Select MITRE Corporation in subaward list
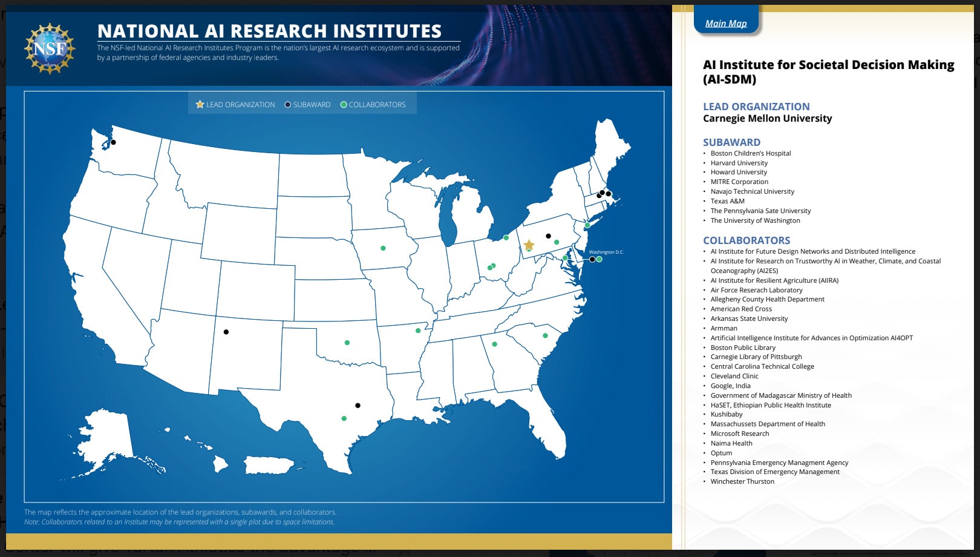Viewport: 980px width, 557px height. pos(739,182)
